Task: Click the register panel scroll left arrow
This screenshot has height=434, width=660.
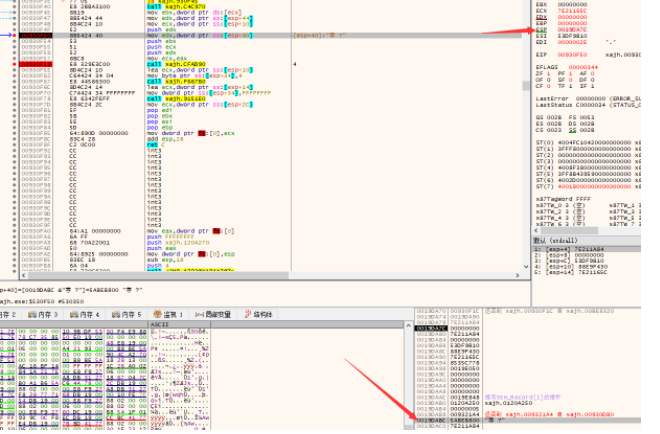Action: (536, 231)
